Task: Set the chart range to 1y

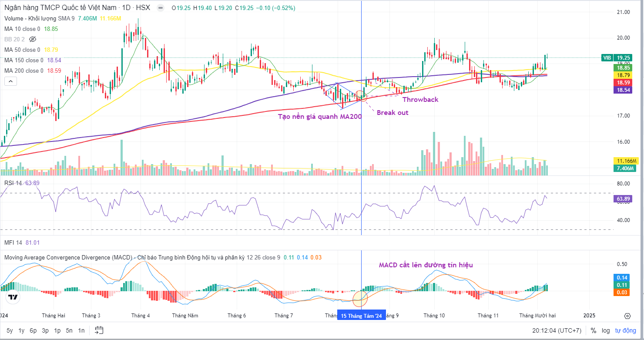Action: tap(21, 330)
